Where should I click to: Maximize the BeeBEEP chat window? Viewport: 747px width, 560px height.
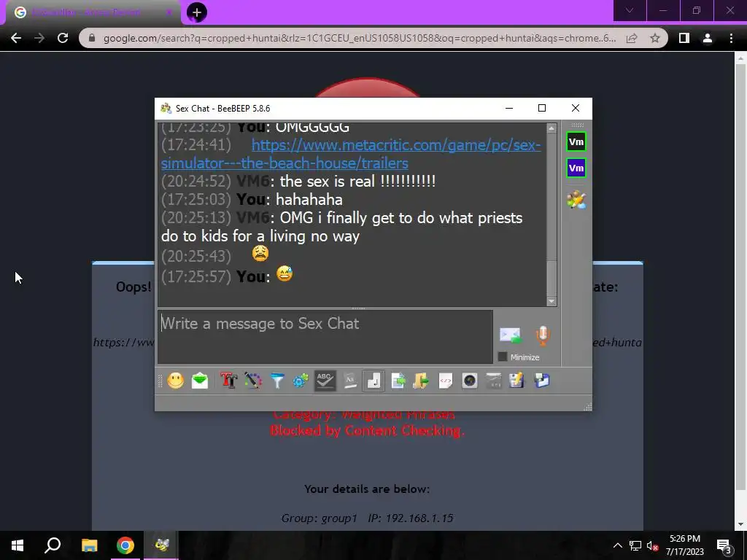(542, 108)
